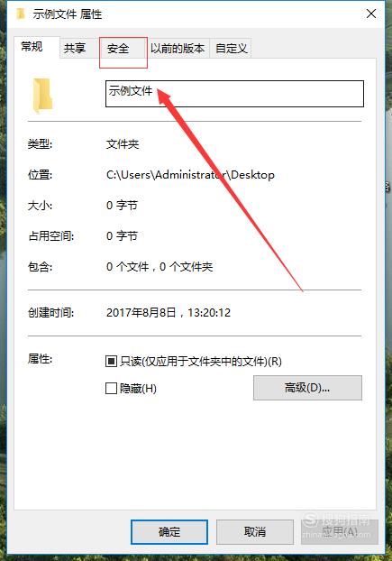Enable the 隐藏(H) checkbox
Viewport: 392px width, 561px height.
pyautogui.click(x=111, y=388)
